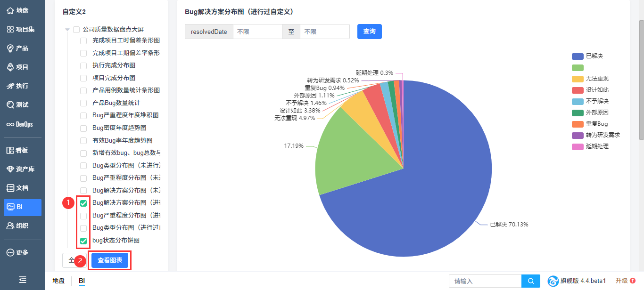Uncheck the bug状态分布饼图 checkbox
The image size is (644, 290).
point(83,241)
